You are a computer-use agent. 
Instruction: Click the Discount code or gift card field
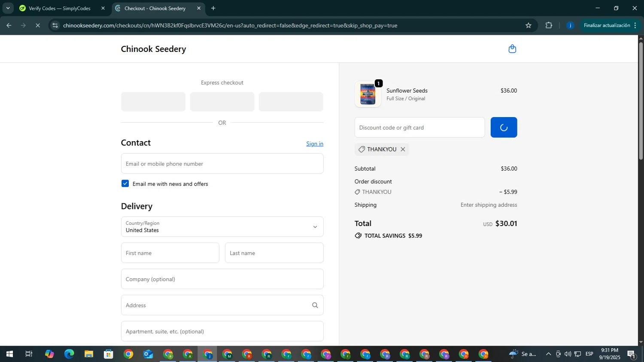419,127
